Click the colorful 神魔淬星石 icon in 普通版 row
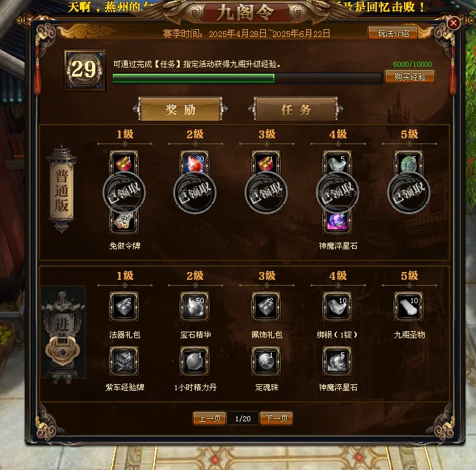Image resolution: width=476 pixels, height=470 pixels. tap(337, 222)
